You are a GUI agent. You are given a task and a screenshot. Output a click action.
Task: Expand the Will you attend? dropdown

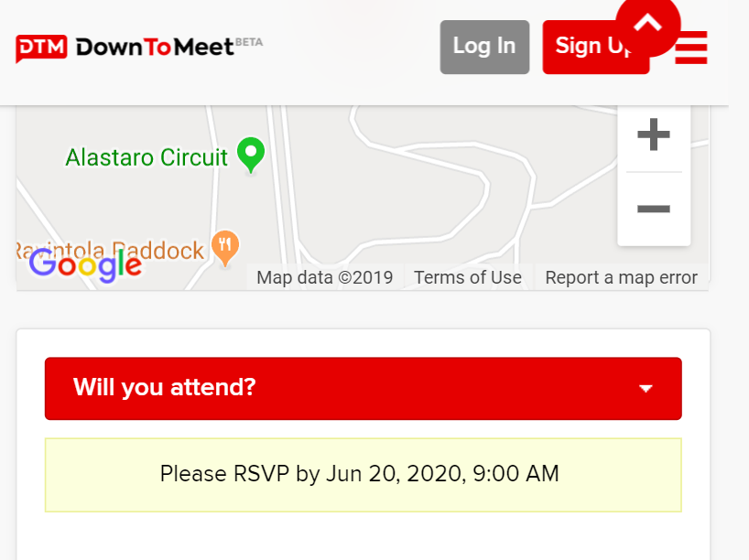363,388
